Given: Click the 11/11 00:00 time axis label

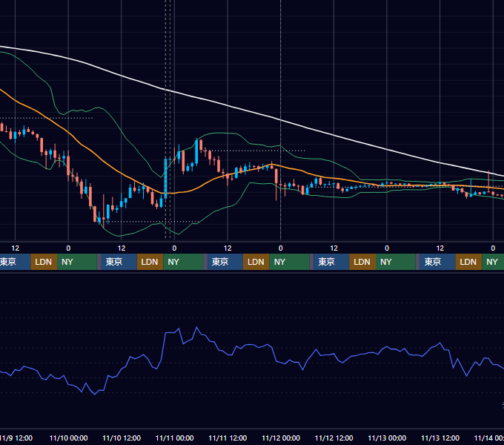Looking at the screenshot, I should pos(174,438).
